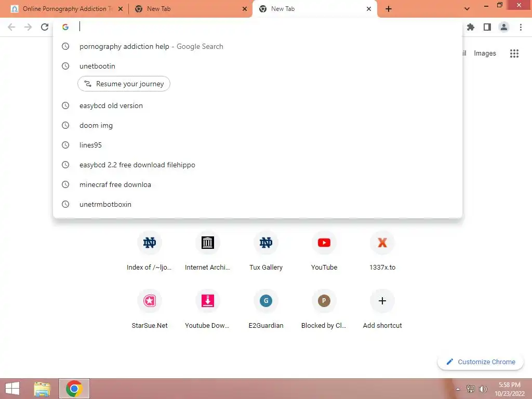Click the browser back arrow
Viewport: 532px width, 399px height.
(11, 27)
